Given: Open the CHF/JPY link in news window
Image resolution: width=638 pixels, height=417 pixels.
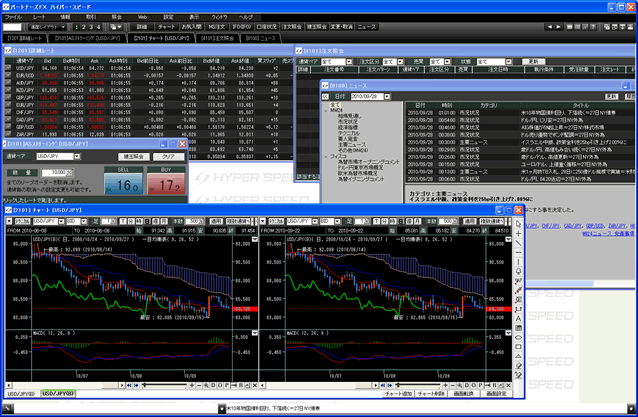Looking at the screenshot, I should point(550,226).
